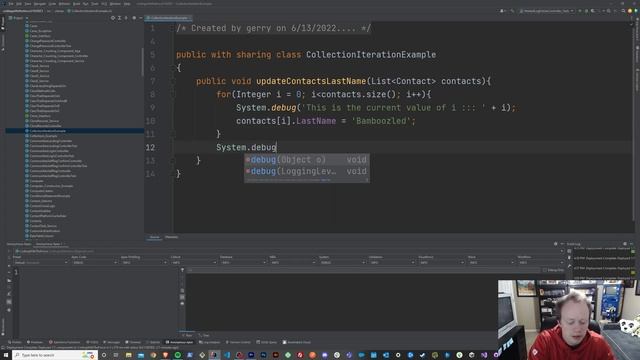Open the Help menu
This screenshot has height=360, width=640.
127,4
